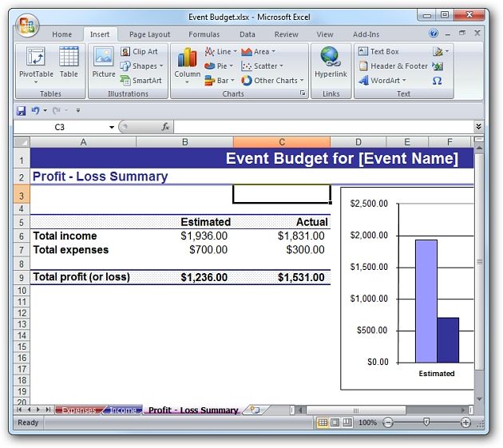Click into the formula bar input
This screenshot has height=448, width=503.
coord(319,127)
